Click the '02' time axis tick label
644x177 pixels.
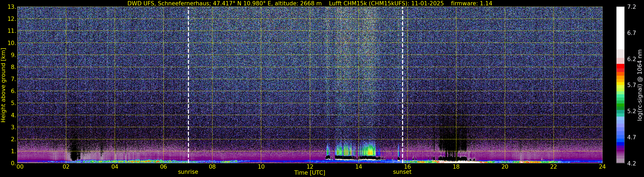[x=66, y=167]
